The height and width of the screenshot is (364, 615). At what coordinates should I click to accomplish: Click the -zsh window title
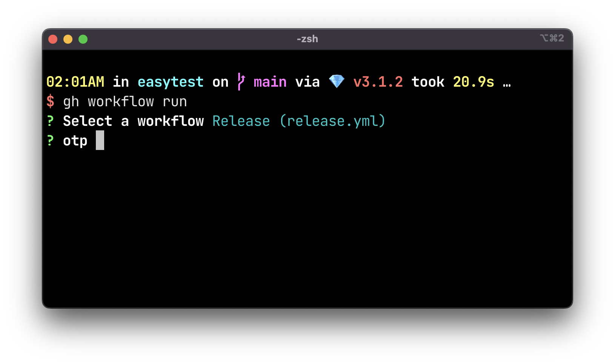[x=307, y=39]
